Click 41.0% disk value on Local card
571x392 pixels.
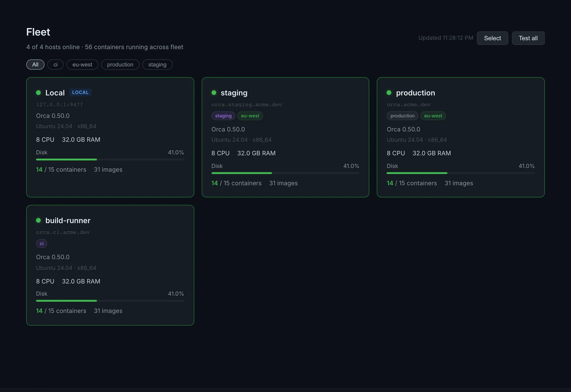176,152
